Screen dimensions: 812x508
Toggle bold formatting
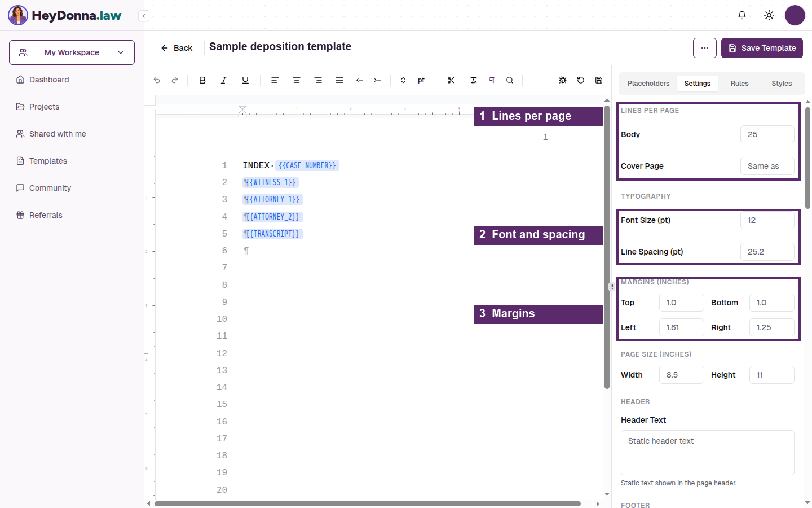click(x=202, y=80)
